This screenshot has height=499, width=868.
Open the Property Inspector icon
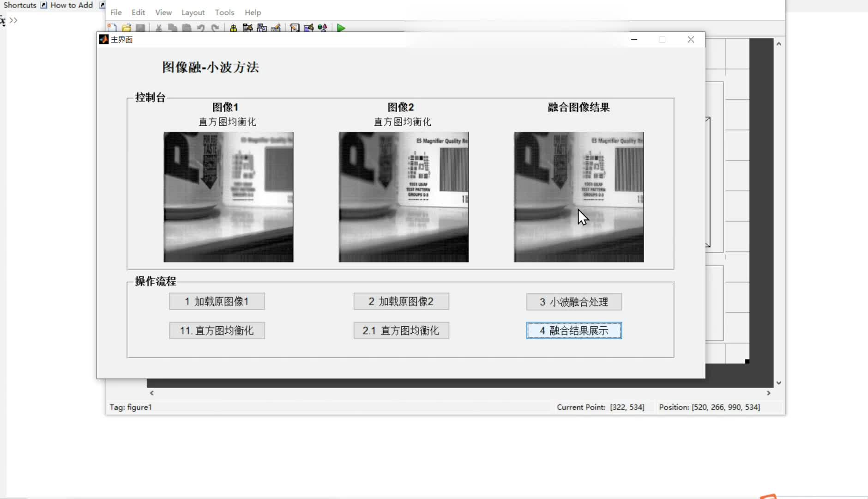pos(308,28)
